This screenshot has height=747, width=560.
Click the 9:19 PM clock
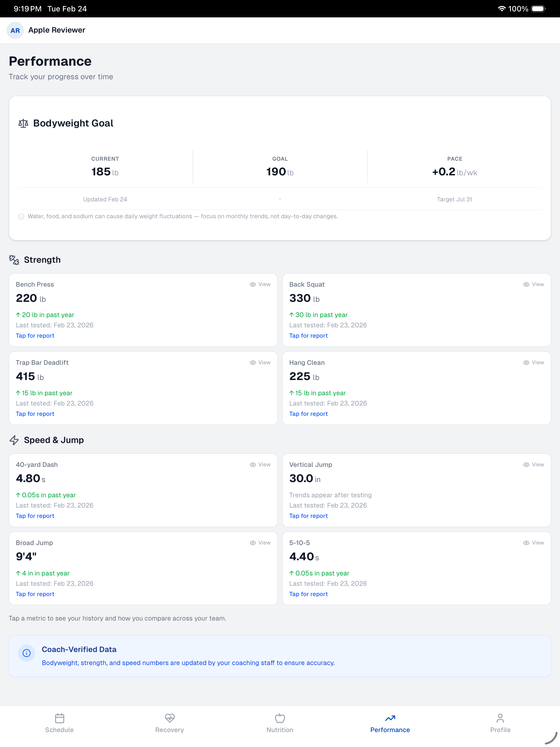tap(28, 9)
